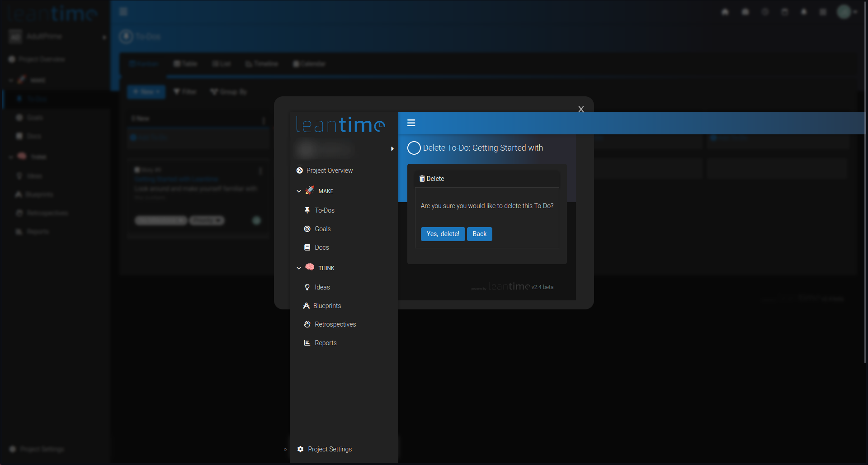Click the leantime logo
The width and height of the screenshot is (868, 465).
coord(340,124)
